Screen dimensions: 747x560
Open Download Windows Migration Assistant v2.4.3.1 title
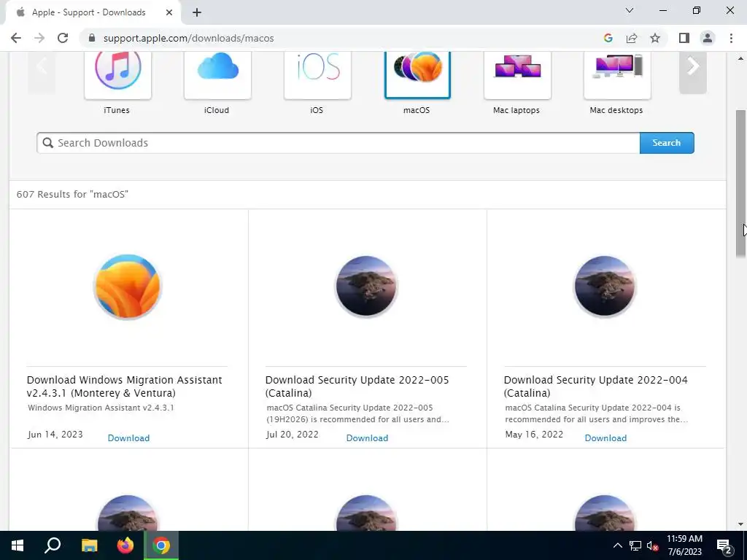[x=124, y=386]
